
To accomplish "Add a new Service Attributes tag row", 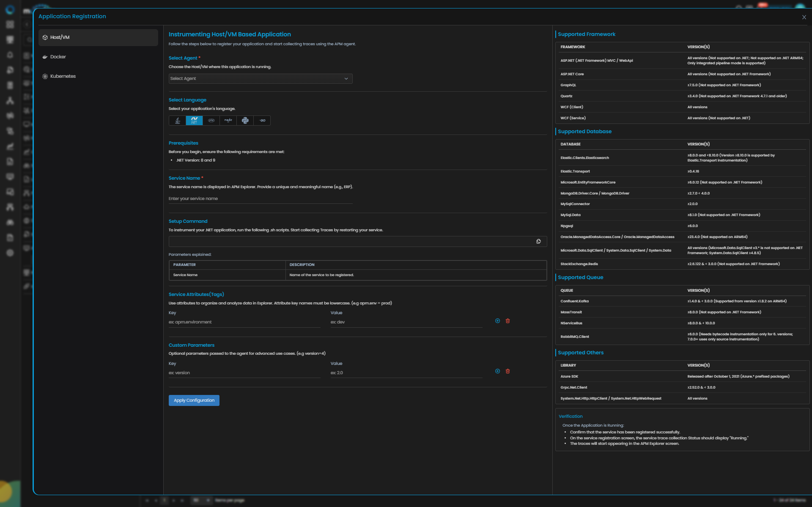I will (497, 321).
